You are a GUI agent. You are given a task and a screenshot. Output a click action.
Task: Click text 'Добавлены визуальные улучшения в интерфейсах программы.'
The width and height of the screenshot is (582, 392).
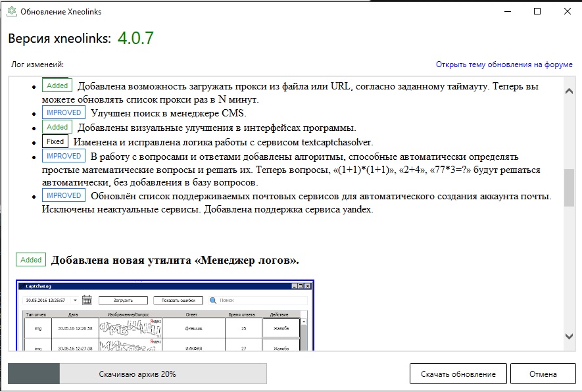(x=217, y=128)
